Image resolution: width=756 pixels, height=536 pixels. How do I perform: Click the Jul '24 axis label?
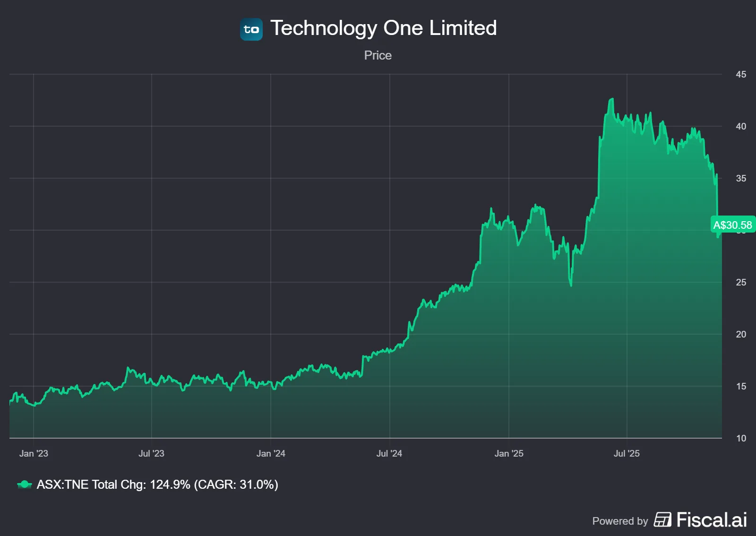click(389, 453)
